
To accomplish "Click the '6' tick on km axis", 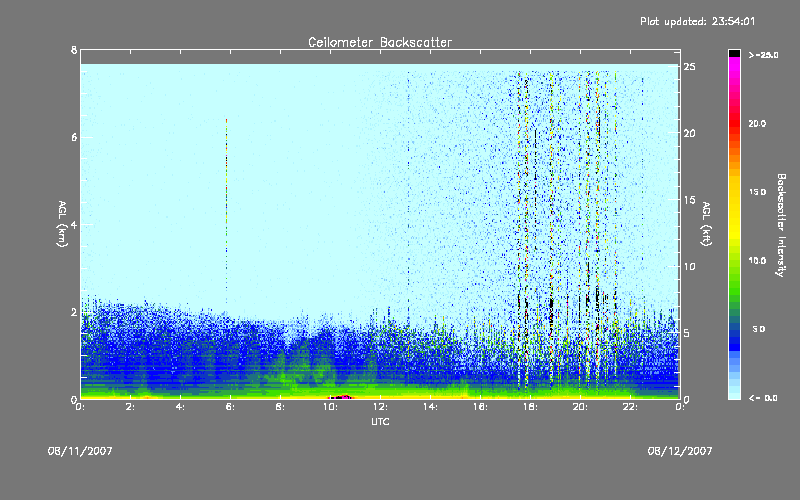I will pos(74,137).
